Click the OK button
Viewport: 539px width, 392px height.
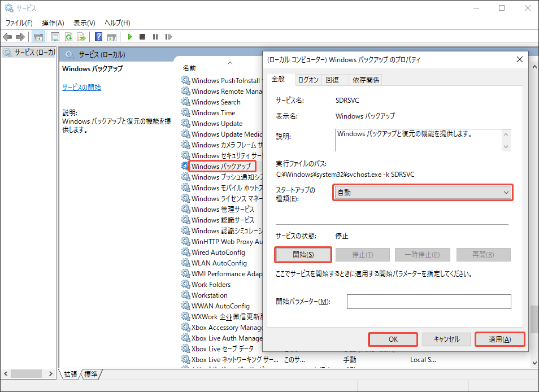coord(393,339)
